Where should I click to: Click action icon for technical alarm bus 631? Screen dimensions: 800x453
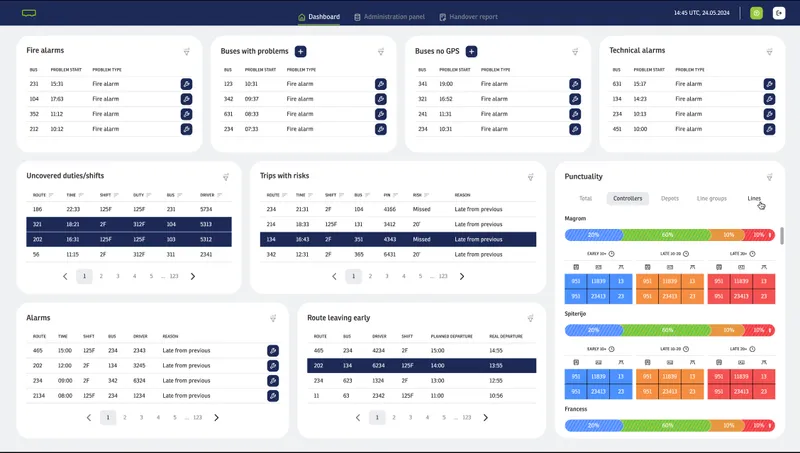click(769, 84)
